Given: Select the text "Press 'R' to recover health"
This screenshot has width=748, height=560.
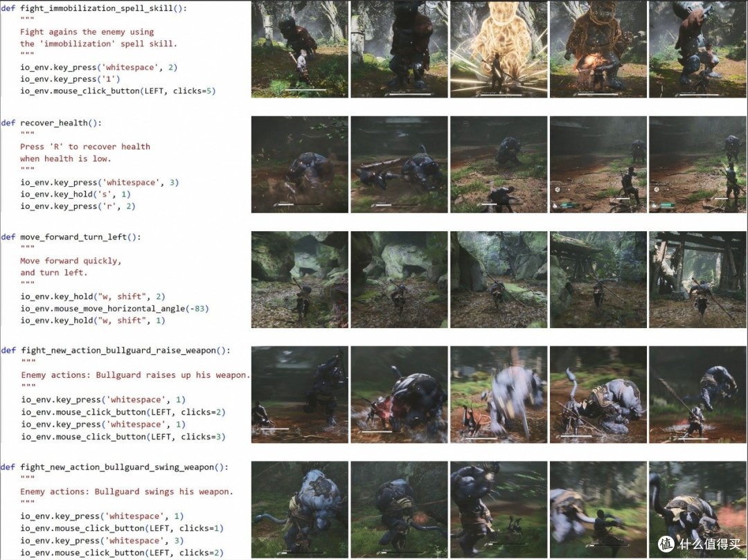Looking at the screenshot, I should tap(85, 147).
